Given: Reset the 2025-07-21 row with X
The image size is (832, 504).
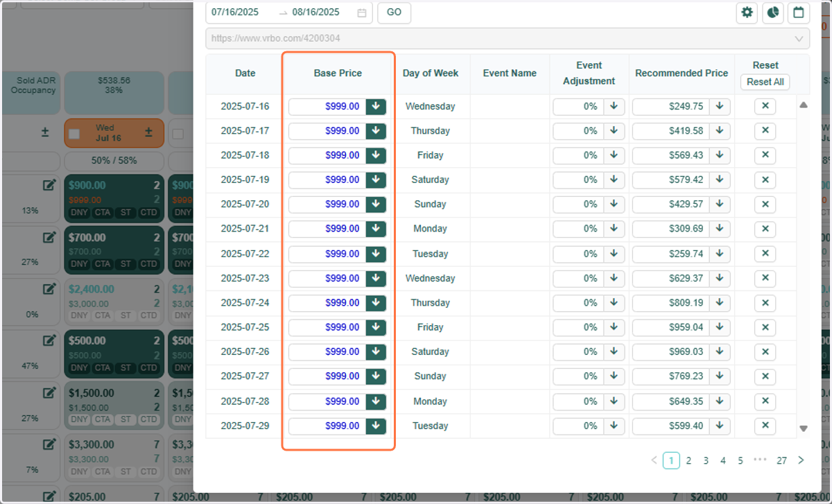Looking at the screenshot, I should [765, 229].
